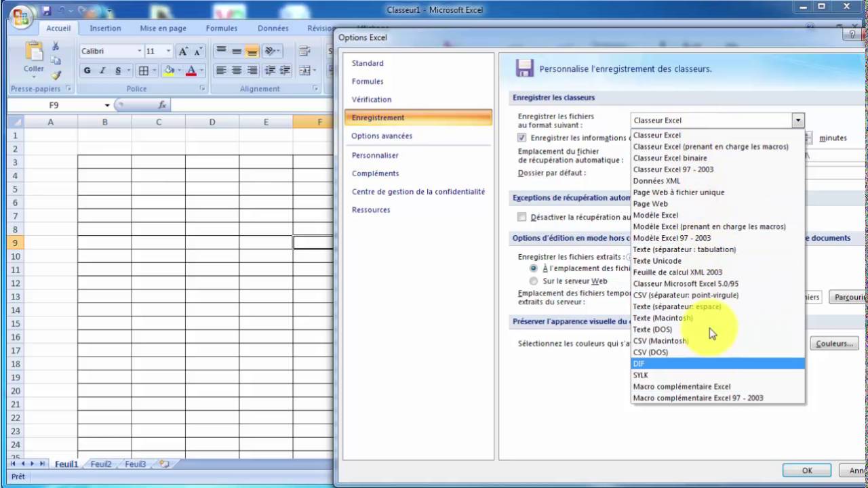Image resolution: width=868 pixels, height=488 pixels.
Task: Expand the Coller paste options arrow
Action: pyautogui.click(x=33, y=77)
